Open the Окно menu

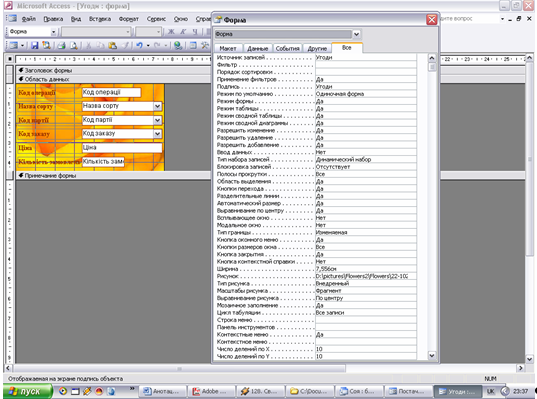click(x=181, y=19)
